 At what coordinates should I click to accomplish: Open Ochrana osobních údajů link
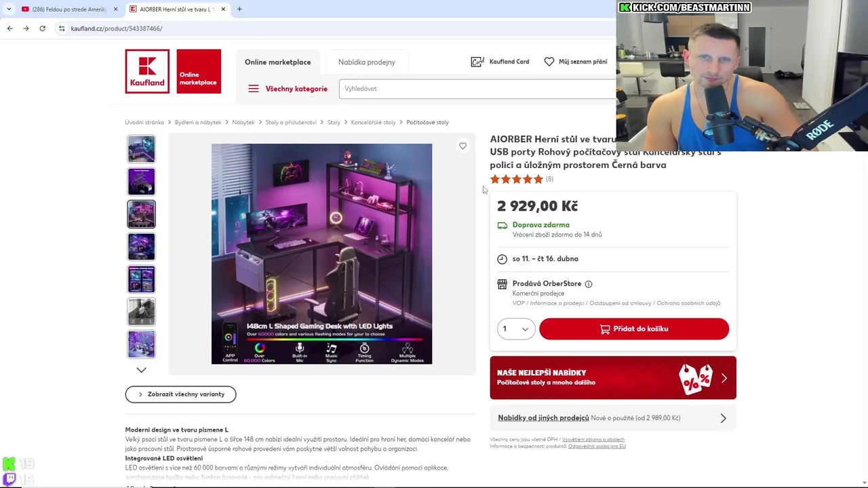point(688,303)
